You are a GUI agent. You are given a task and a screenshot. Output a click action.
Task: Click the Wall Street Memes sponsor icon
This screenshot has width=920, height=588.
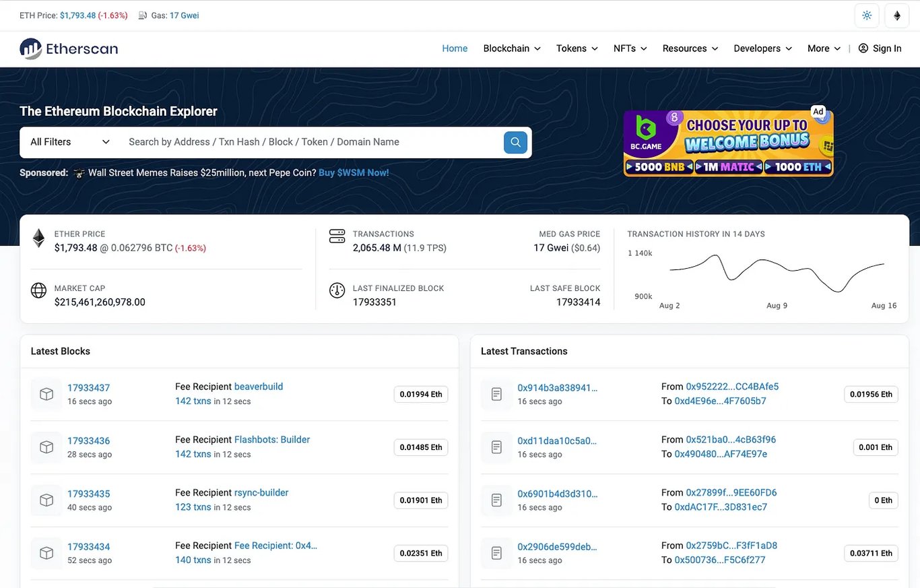[79, 173]
